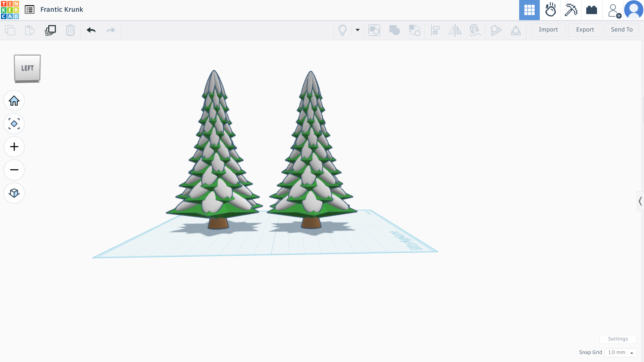The image size is (644, 362).
Task: Click the Import button
Action: pos(548,30)
